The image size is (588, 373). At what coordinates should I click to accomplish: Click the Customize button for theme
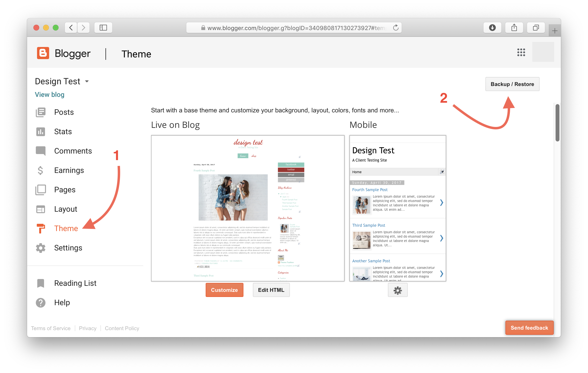[224, 290]
